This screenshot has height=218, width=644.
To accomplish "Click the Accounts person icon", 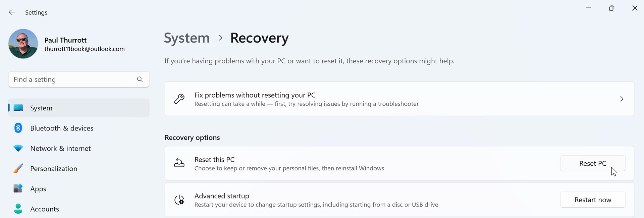I will click(18, 209).
